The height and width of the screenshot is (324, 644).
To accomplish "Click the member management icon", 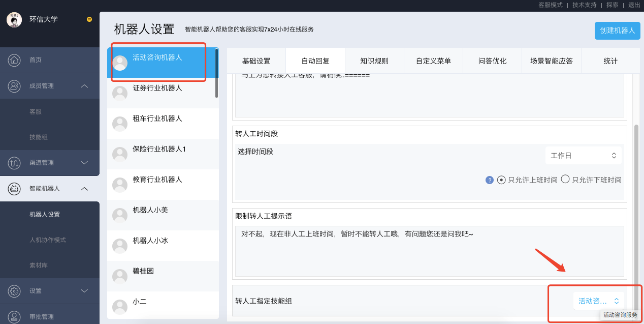I will tap(14, 86).
